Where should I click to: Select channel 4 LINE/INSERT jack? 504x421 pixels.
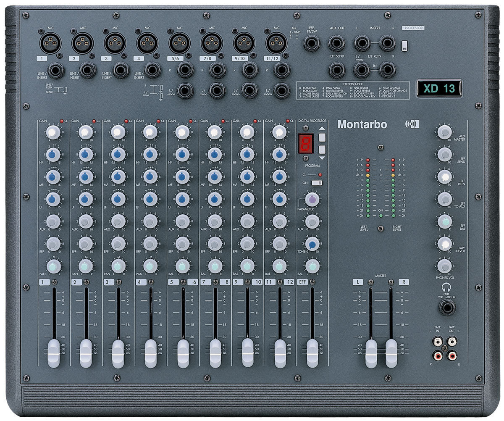153,71
